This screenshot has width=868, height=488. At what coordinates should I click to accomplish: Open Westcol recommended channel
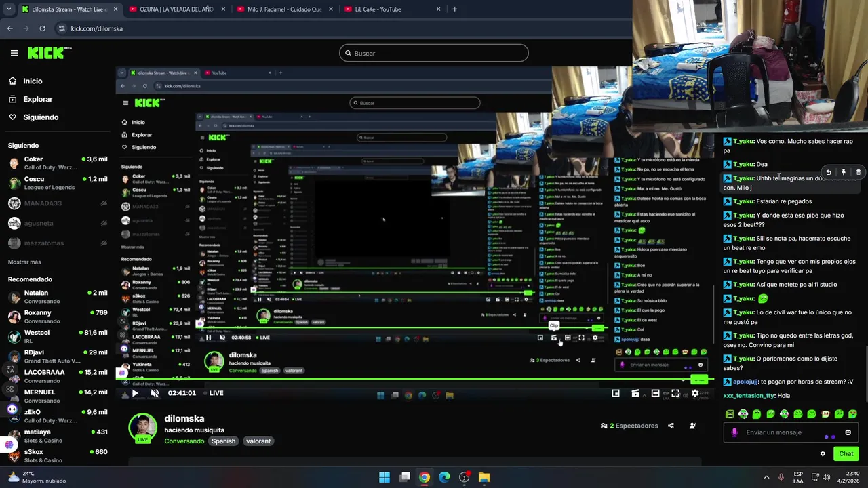pos(58,336)
